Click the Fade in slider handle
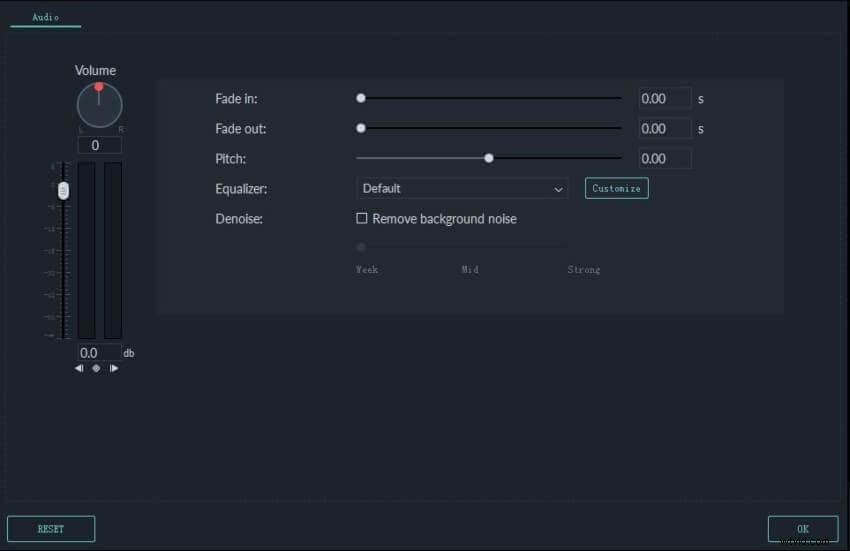 [361, 98]
